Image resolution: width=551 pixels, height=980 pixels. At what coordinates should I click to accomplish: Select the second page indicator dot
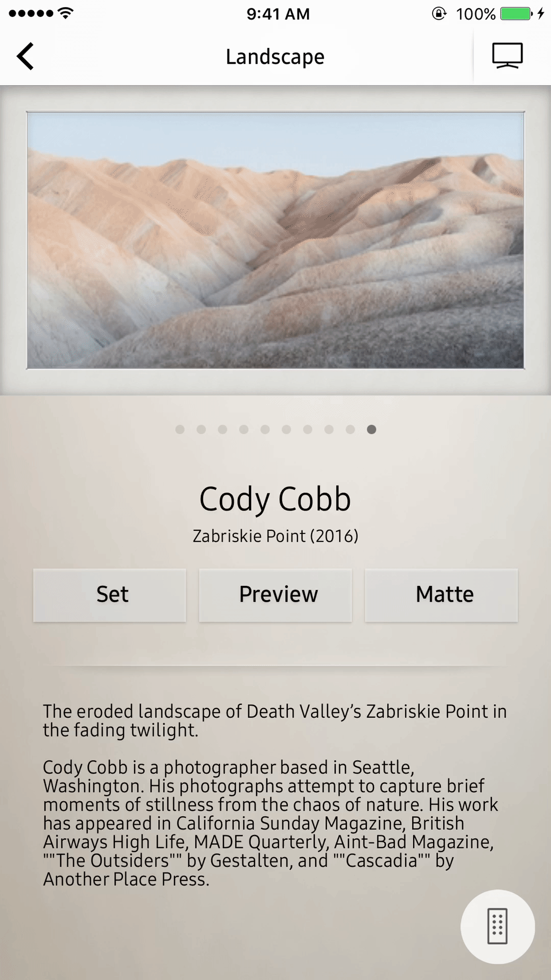pyautogui.click(x=201, y=429)
